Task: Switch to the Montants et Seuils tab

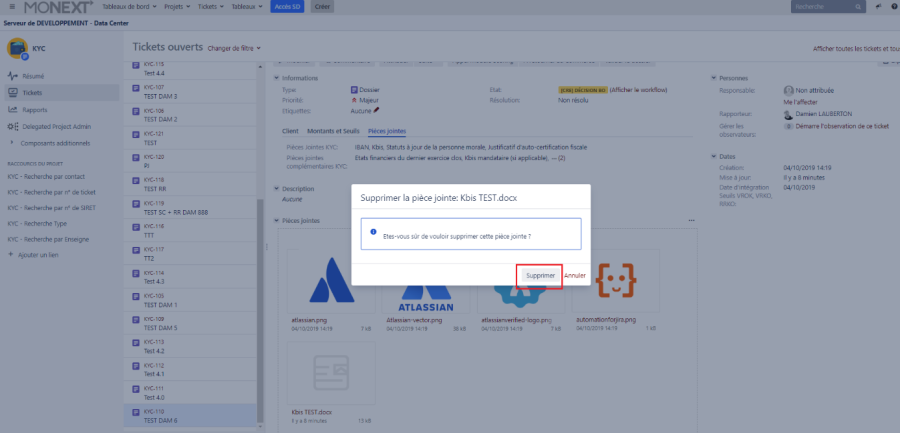Action: point(335,131)
